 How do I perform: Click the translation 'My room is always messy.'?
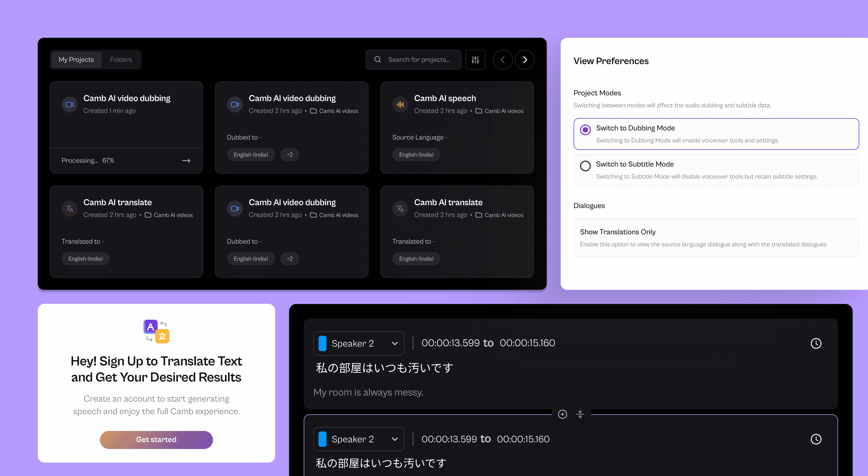click(368, 393)
